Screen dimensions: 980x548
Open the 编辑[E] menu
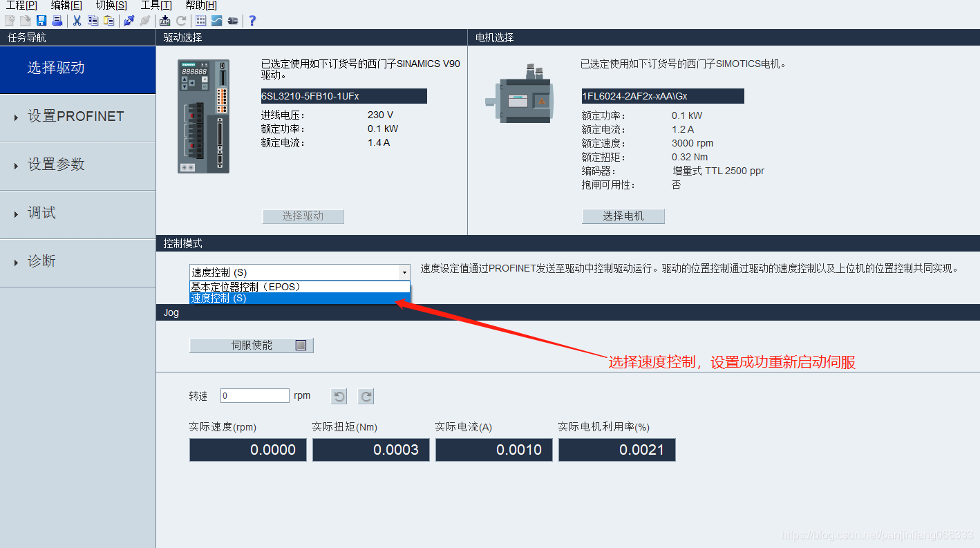(66, 6)
